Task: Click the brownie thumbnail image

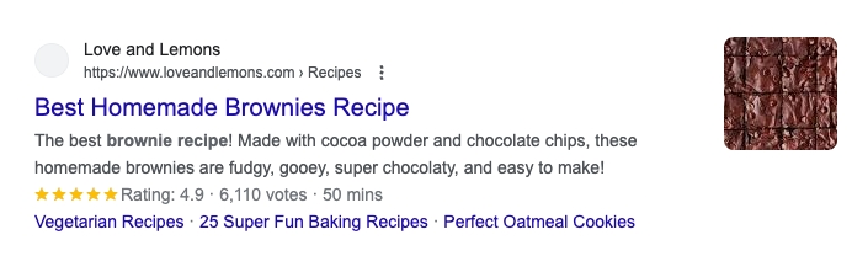Action: point(780,94)
